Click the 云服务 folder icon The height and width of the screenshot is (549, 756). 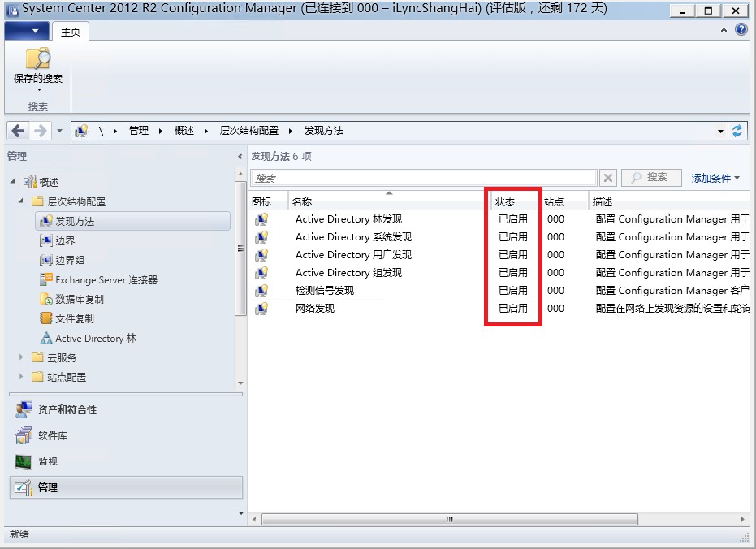pyautogui.click(x=37, y=357)
